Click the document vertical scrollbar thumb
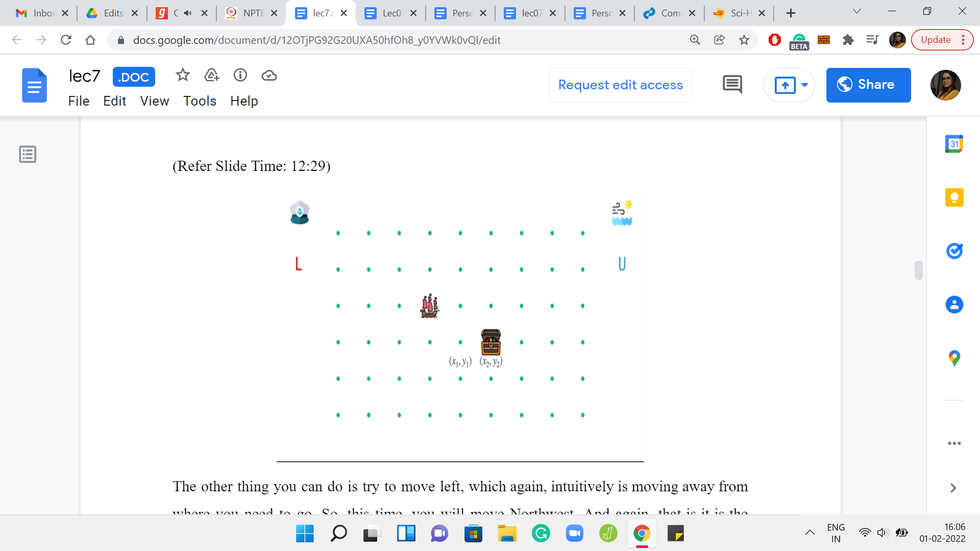The width and height of the screenshot is (980, 551). 918,270
